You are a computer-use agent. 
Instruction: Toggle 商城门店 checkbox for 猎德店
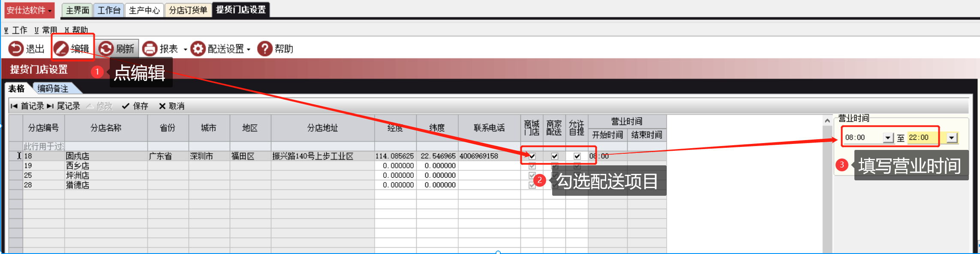[532, 185]
